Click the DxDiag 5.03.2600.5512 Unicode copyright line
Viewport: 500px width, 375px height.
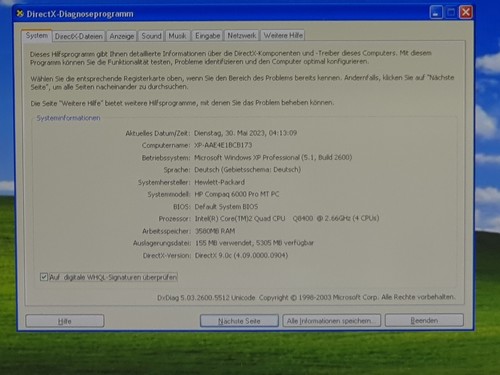point(306,297)
